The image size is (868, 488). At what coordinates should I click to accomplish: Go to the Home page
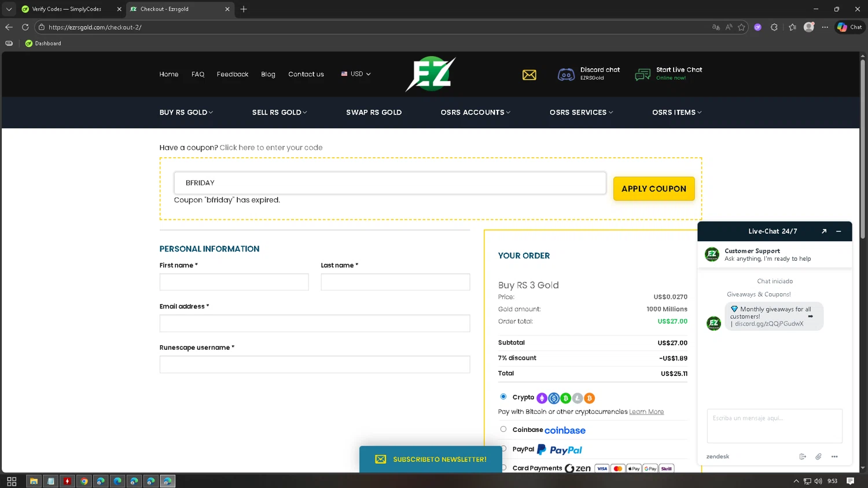[169, 74]
